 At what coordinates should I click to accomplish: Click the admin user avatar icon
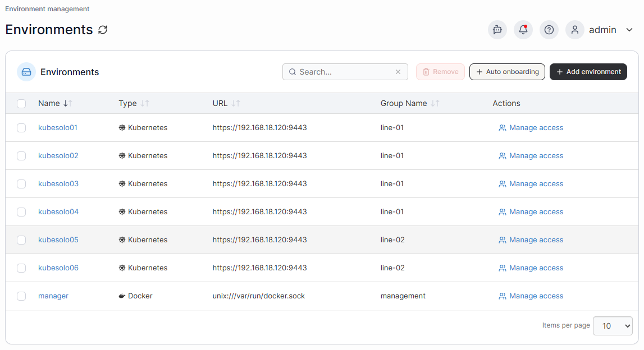[x=575, y=30]
